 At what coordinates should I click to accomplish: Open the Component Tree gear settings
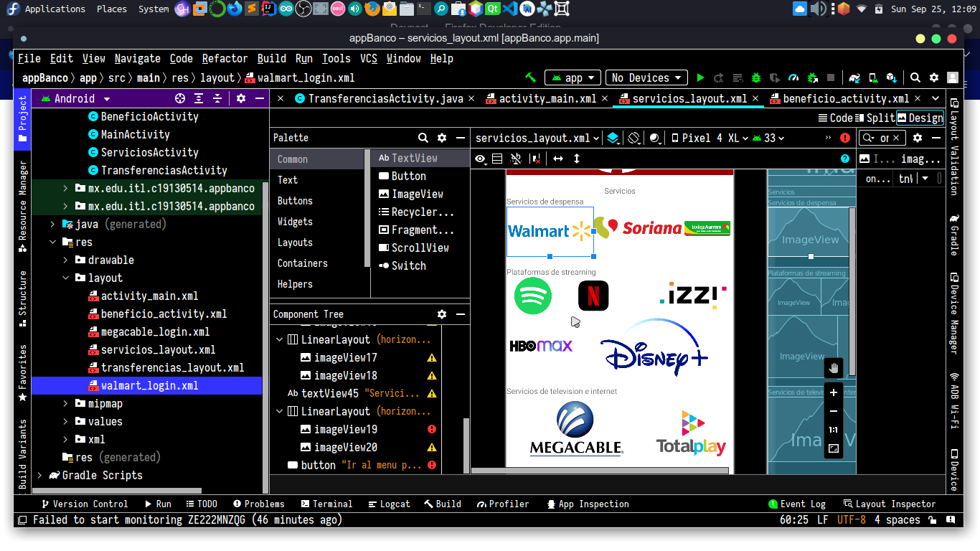pyautogui.click(x=442, y=314)
